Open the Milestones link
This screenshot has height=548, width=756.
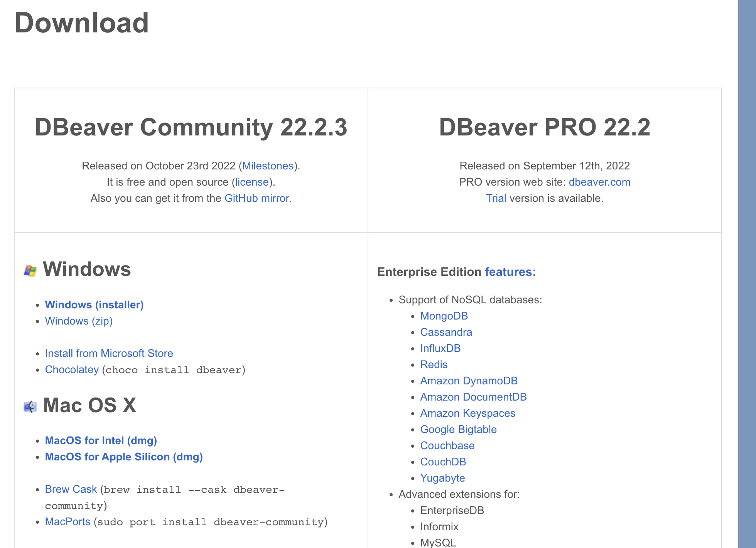tap(268, 166)
